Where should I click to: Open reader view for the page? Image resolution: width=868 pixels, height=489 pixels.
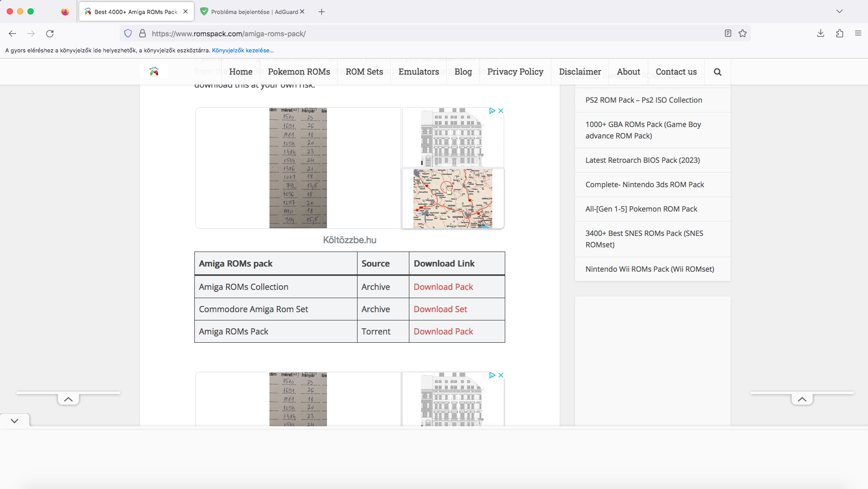point(728,33)
